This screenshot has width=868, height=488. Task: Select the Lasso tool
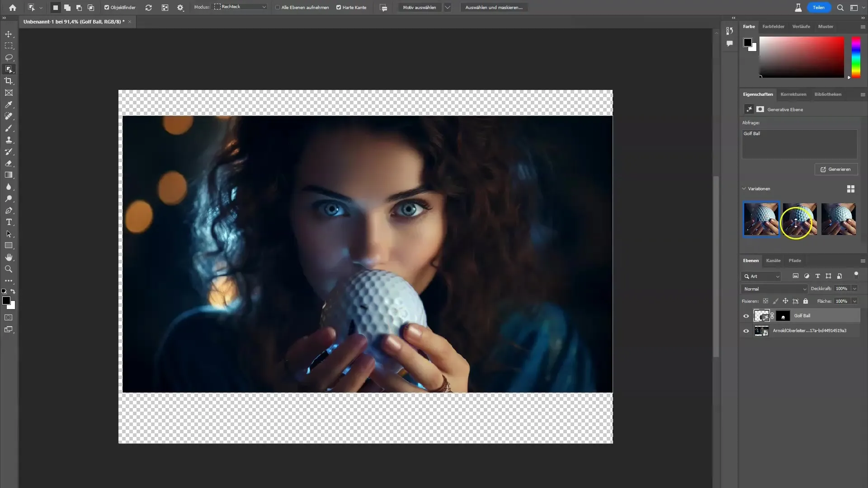point(8,57)
